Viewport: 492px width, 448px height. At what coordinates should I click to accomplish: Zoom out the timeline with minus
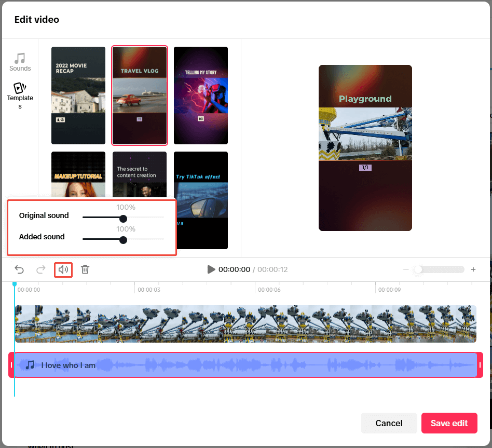(406, 269)
